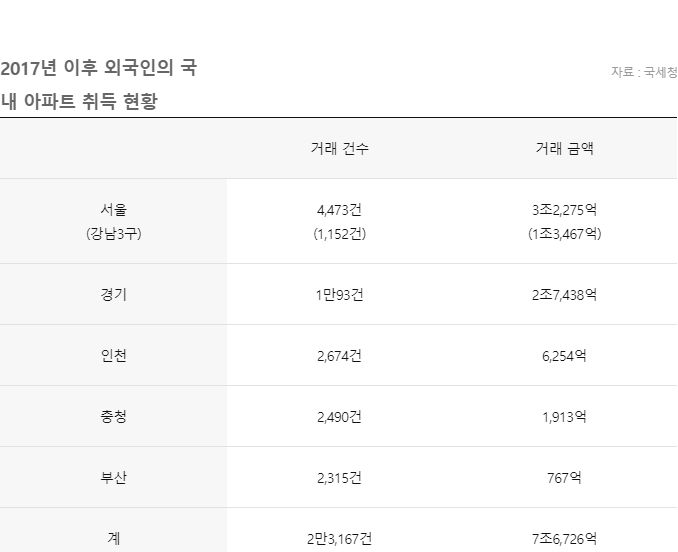Click the 충청 row label
This screenshot has width=678, height=552.
coord(114,417)
